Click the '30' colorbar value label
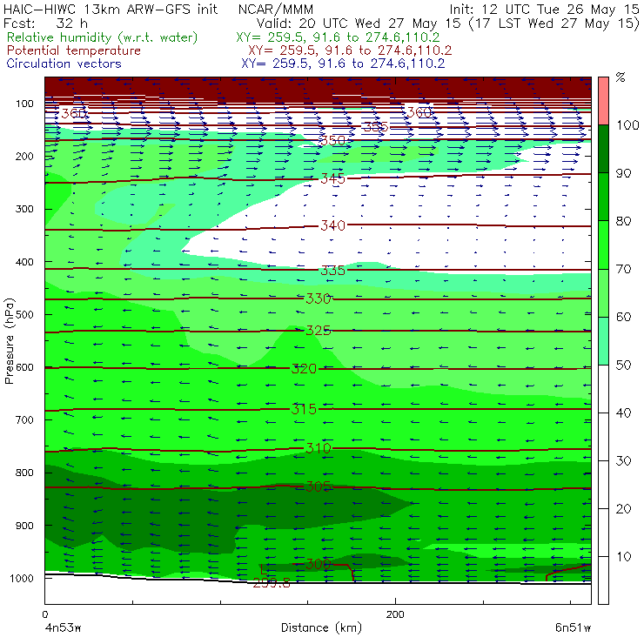The width and height of the screenshot is (644, 644). pos(623,460)
